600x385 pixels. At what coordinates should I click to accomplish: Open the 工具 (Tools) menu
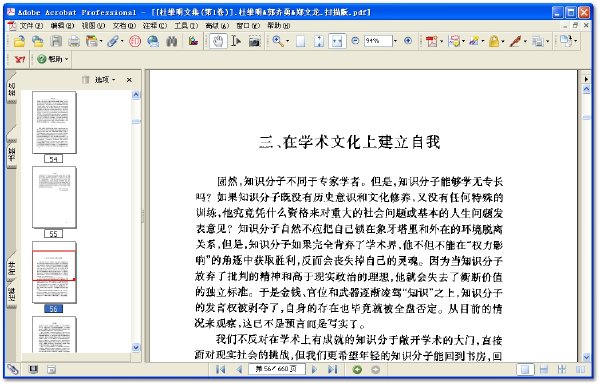coord(186,26)
